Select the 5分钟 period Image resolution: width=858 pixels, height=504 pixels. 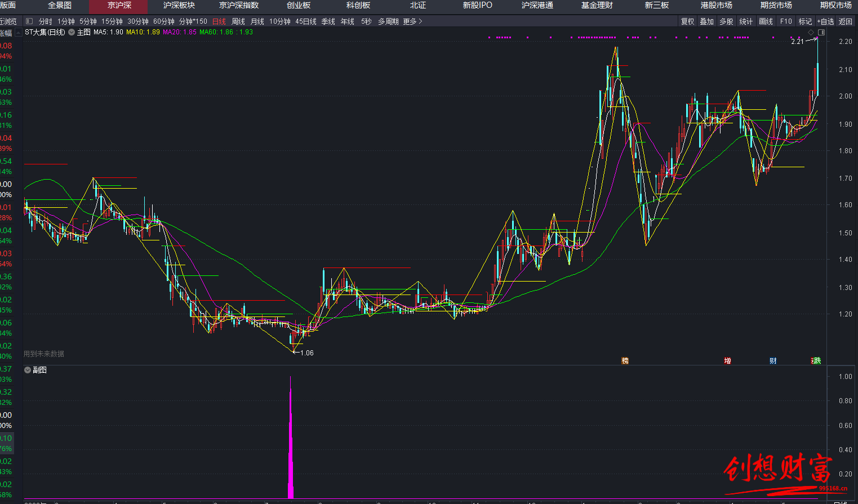click(88, 21)
